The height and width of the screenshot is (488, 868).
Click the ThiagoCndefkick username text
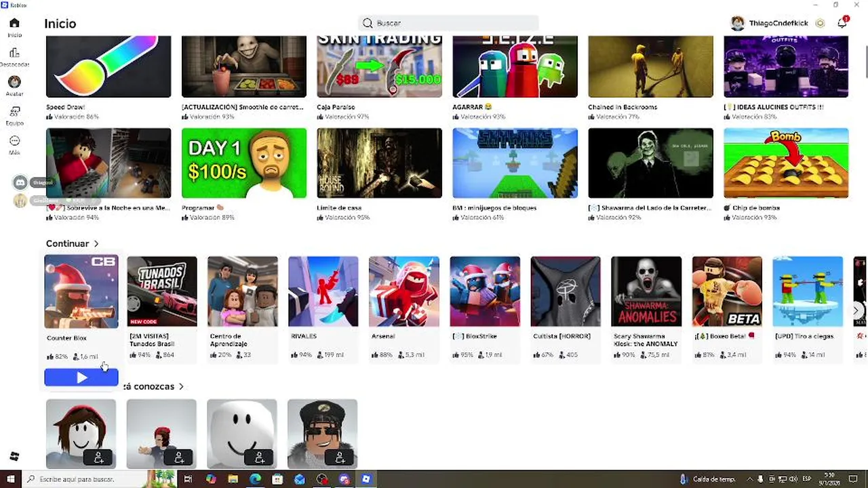(778, 23)
